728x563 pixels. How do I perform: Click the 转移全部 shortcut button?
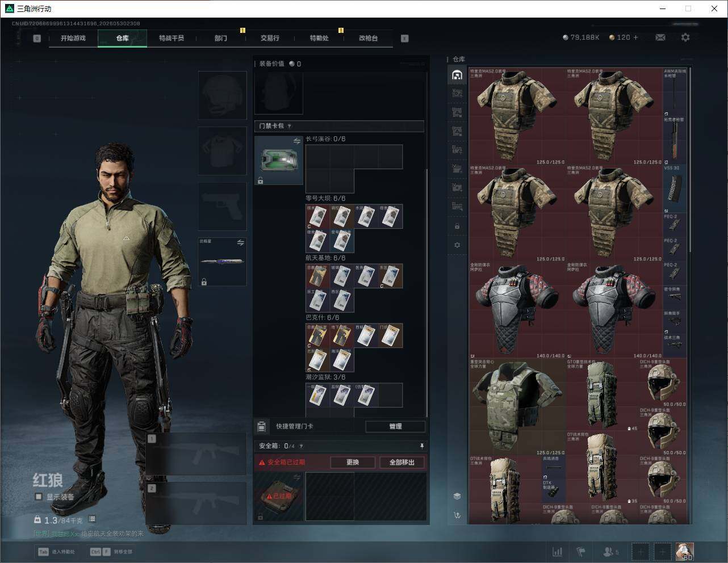coord(111,552)
